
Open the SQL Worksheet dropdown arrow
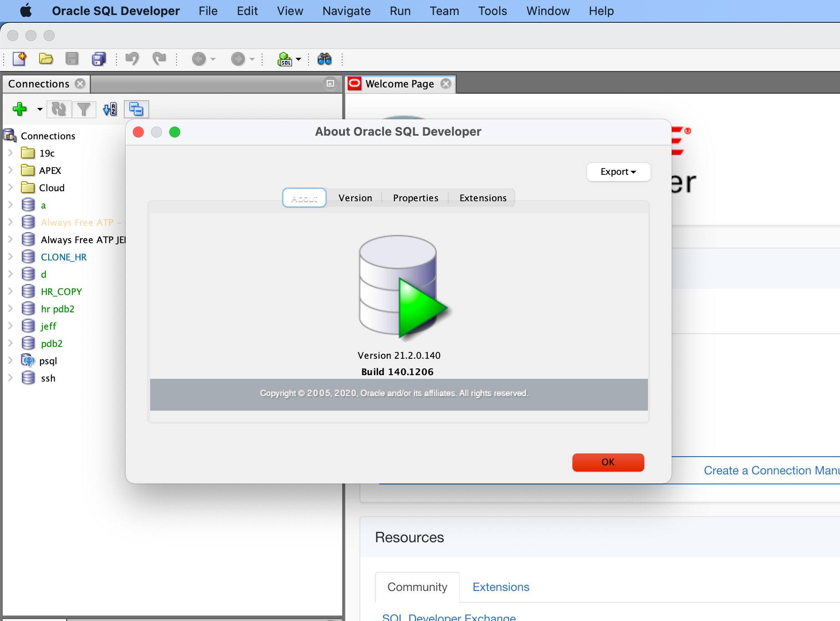click(299, 59)
